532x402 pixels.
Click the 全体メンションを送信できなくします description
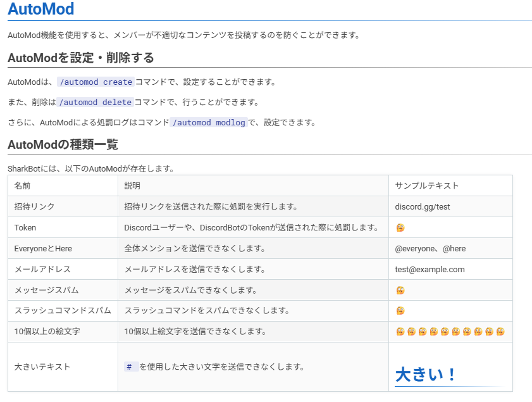195,249
